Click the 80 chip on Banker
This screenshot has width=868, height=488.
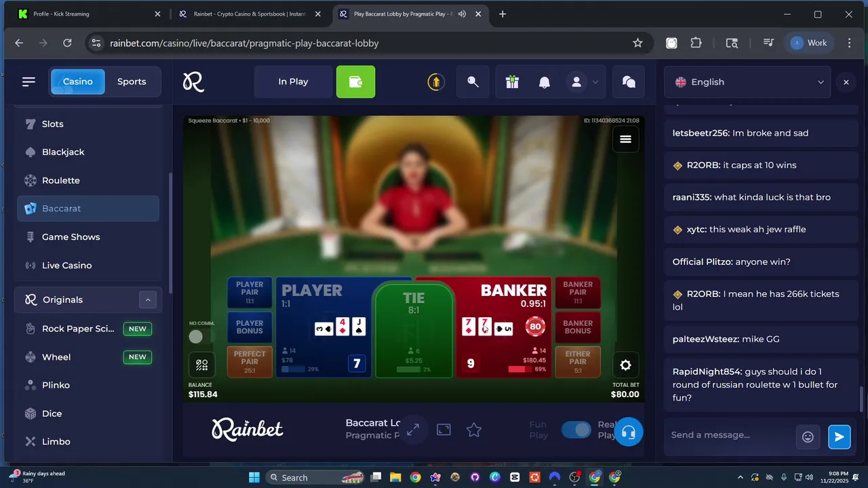(x=536, y=327)
